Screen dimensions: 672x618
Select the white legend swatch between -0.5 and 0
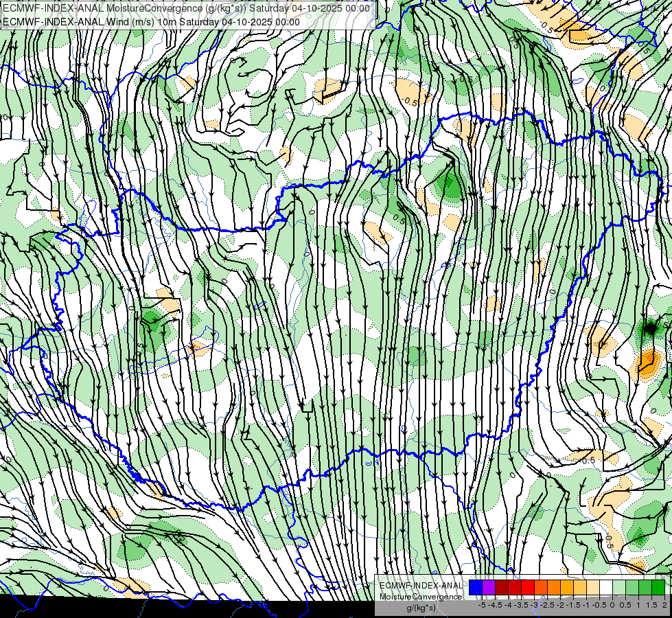pyautogui.click(x=606, y=588)
